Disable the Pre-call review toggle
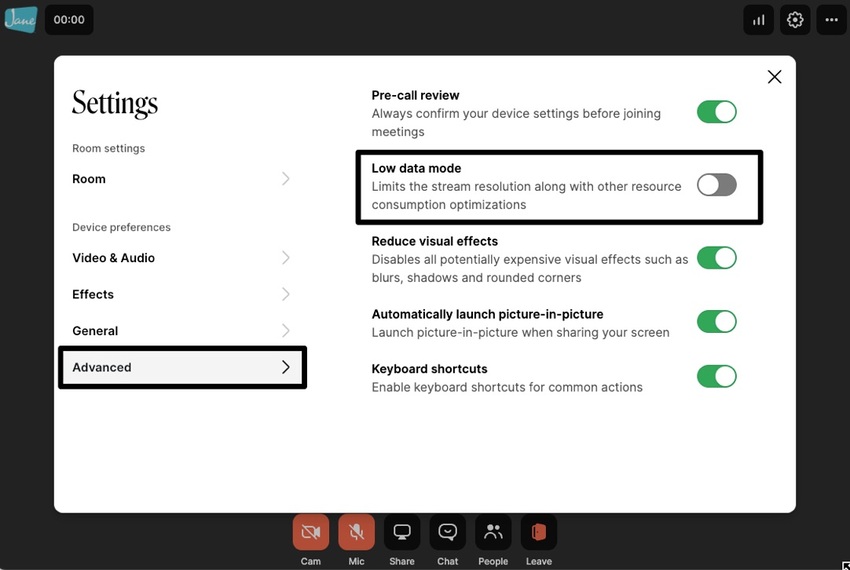 716,112
